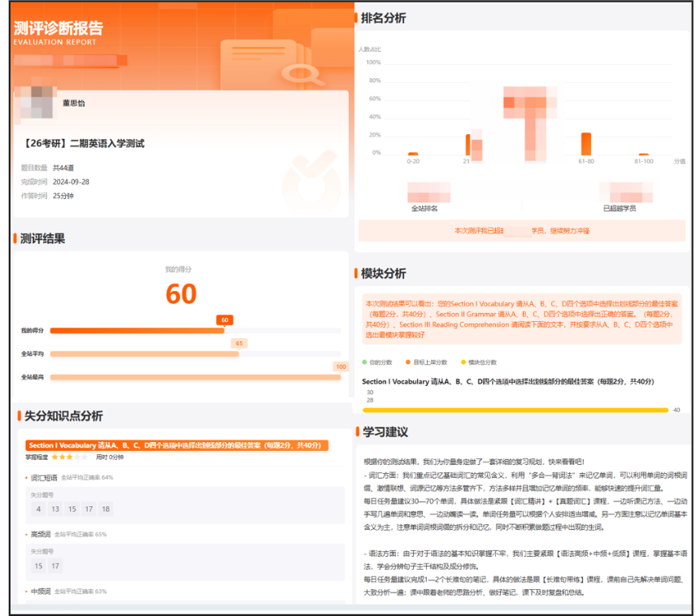Click the 61-80 bar in ranking chart
696x616 pixels.
(586, 144)
